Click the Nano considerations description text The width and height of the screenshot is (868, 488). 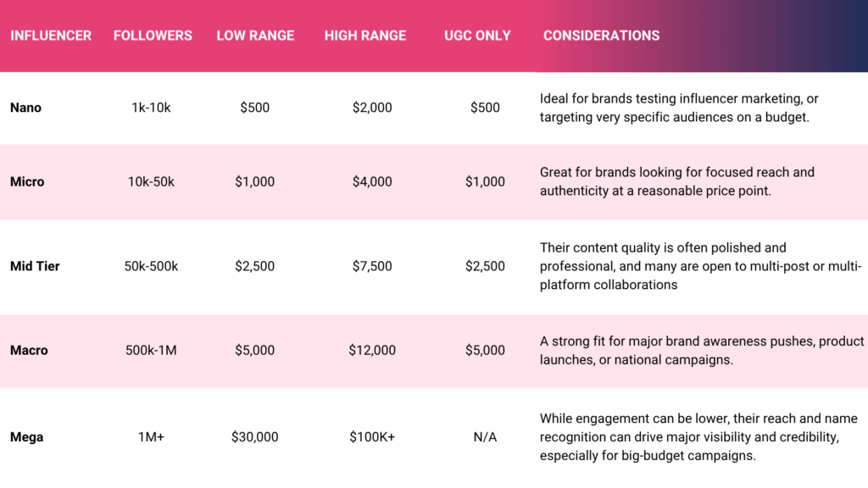point(679,108)
